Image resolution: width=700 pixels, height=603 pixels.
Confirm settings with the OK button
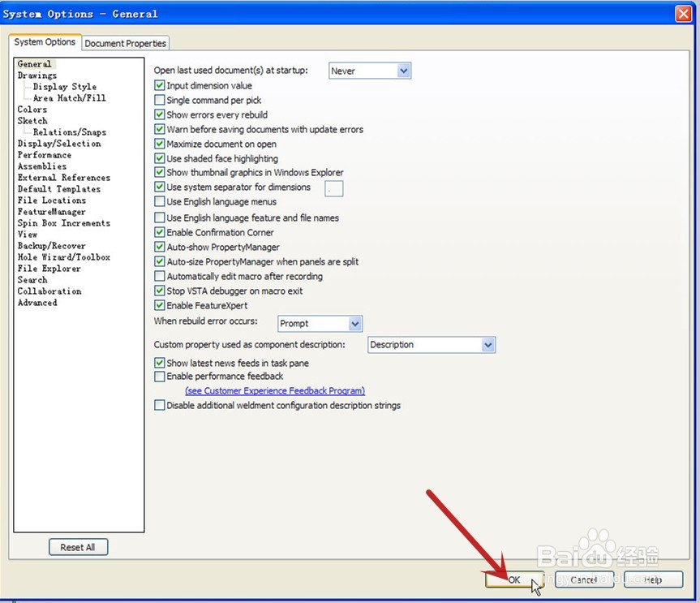[x=514, y=579]
